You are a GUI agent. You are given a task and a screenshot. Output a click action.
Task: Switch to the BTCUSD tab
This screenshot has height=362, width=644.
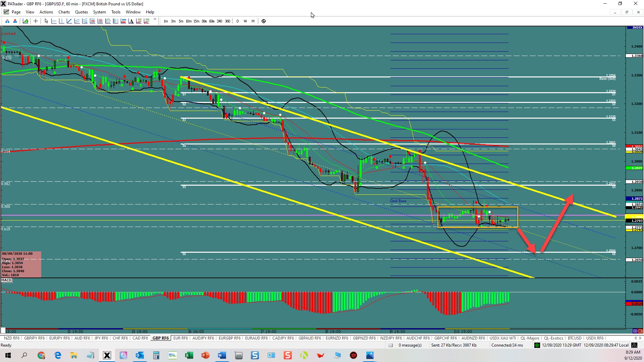pyautogui.click(x=575, y=338)
